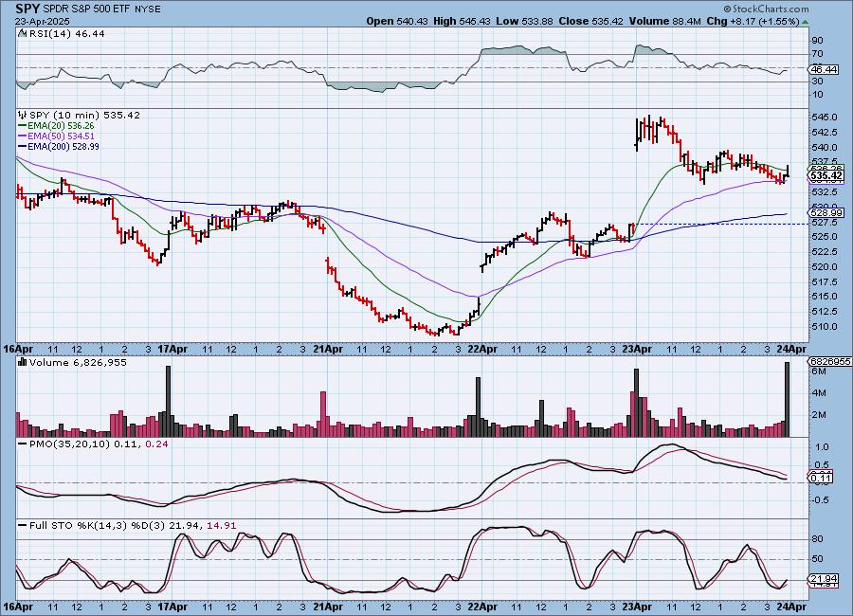Click the 17Apr marker under the price panel
This screenshot has width=853, height=616.
point(173,349)
